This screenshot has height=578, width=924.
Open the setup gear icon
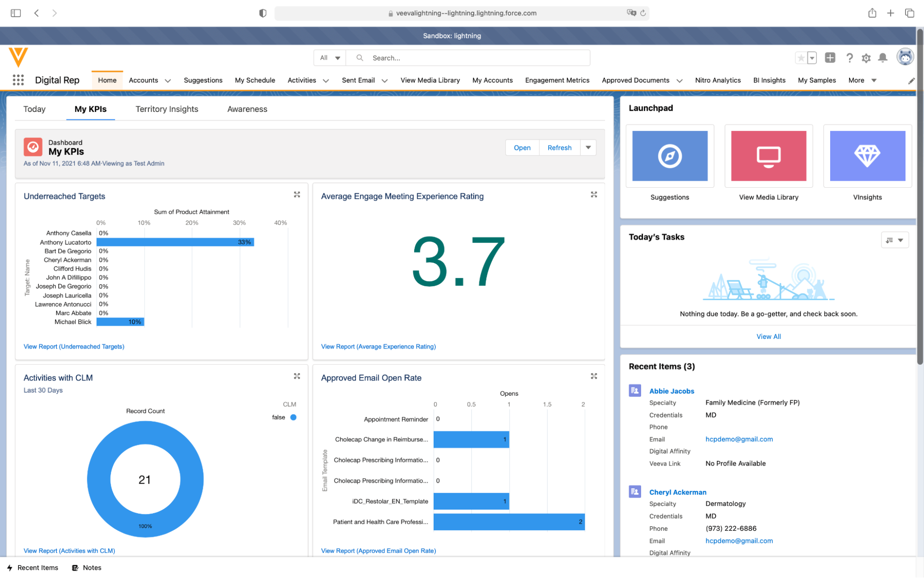pos(866,58)
